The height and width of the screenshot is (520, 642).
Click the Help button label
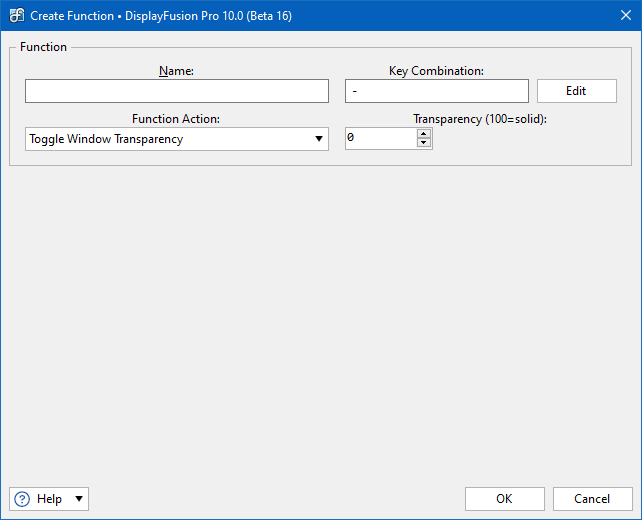(x=50, y=499)
